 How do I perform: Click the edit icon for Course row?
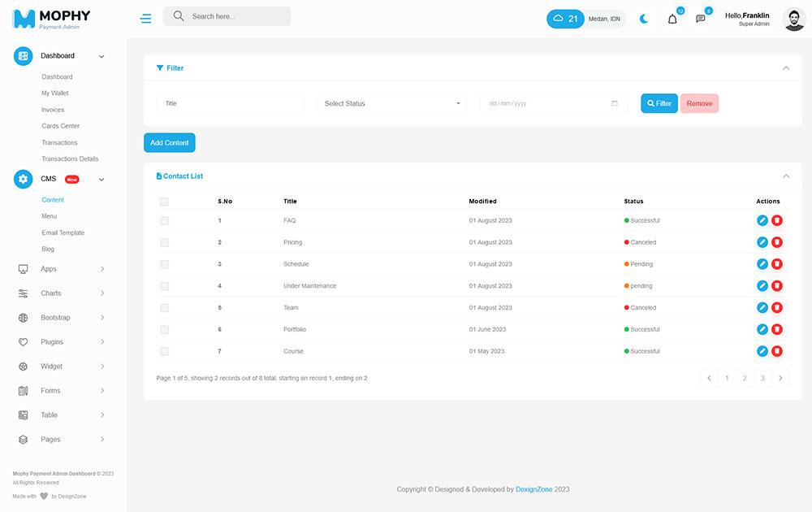pos(762,351)
